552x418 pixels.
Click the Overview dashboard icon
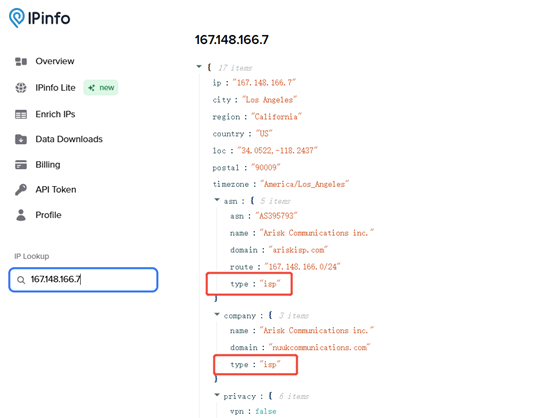tap(21, 62)
